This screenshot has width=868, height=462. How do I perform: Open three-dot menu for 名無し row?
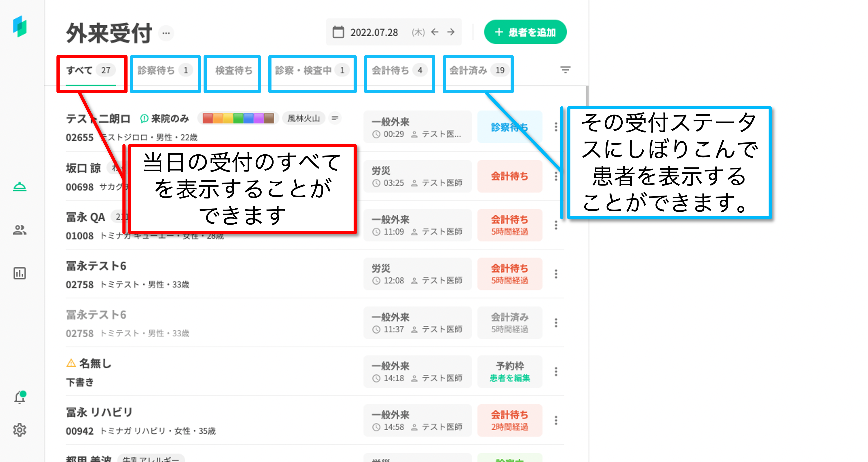pyautogui.click(x=556, y=371)
